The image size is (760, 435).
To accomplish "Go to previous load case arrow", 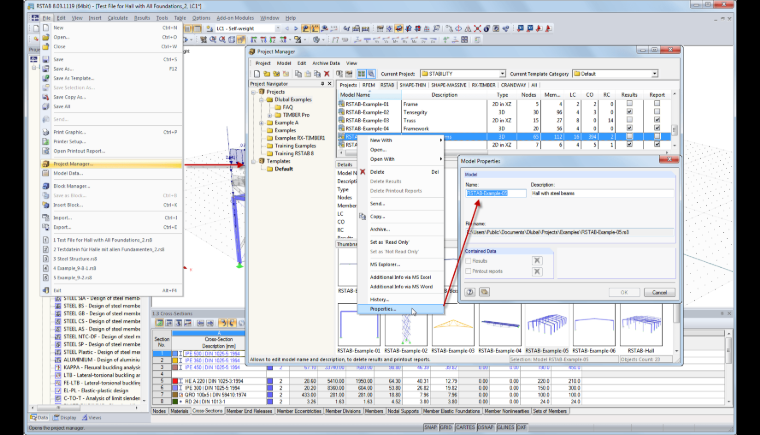I will click(287, 29).
